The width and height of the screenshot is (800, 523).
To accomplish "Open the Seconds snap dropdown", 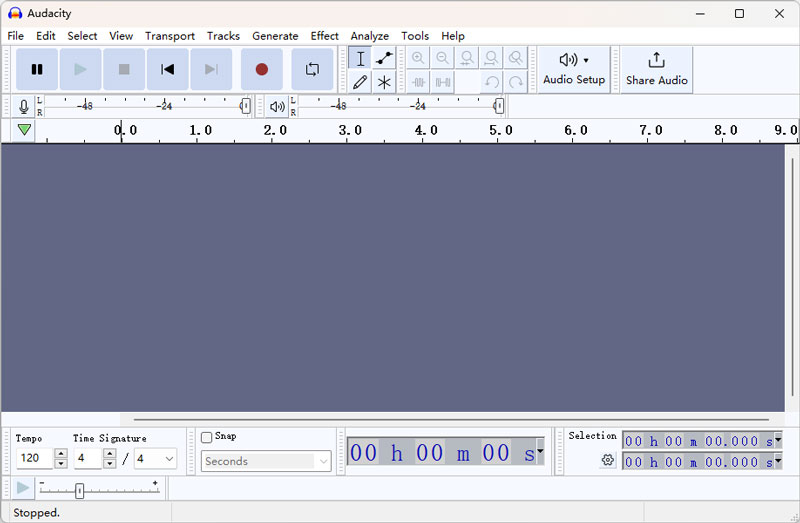I will tap(266, 461).
